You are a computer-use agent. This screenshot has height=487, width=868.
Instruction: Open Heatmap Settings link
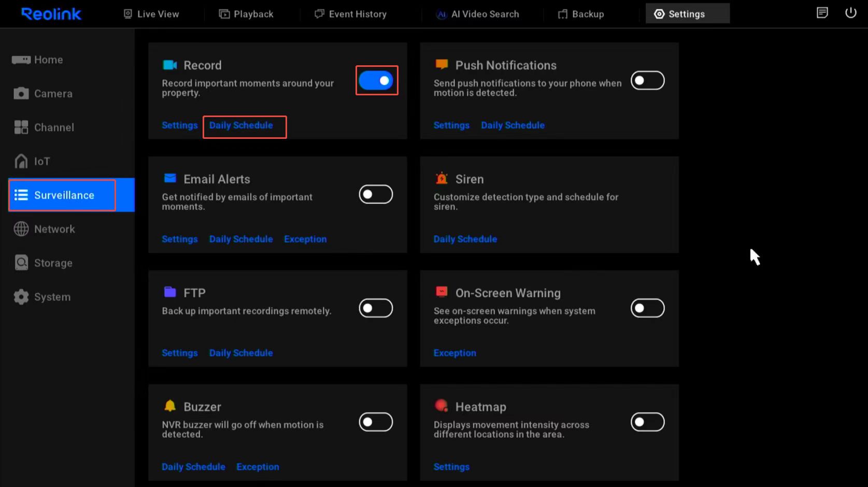(451, 467)
